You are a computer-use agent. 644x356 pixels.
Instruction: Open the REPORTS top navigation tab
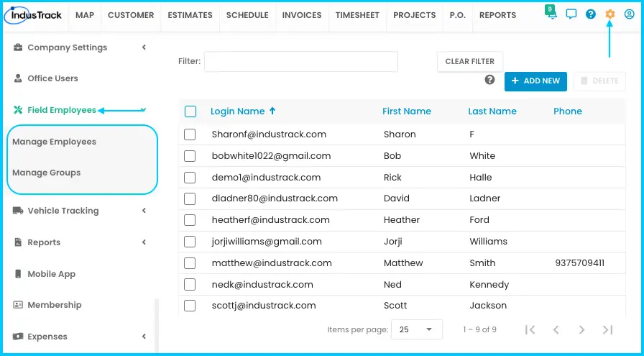click(x=498, y=15)
